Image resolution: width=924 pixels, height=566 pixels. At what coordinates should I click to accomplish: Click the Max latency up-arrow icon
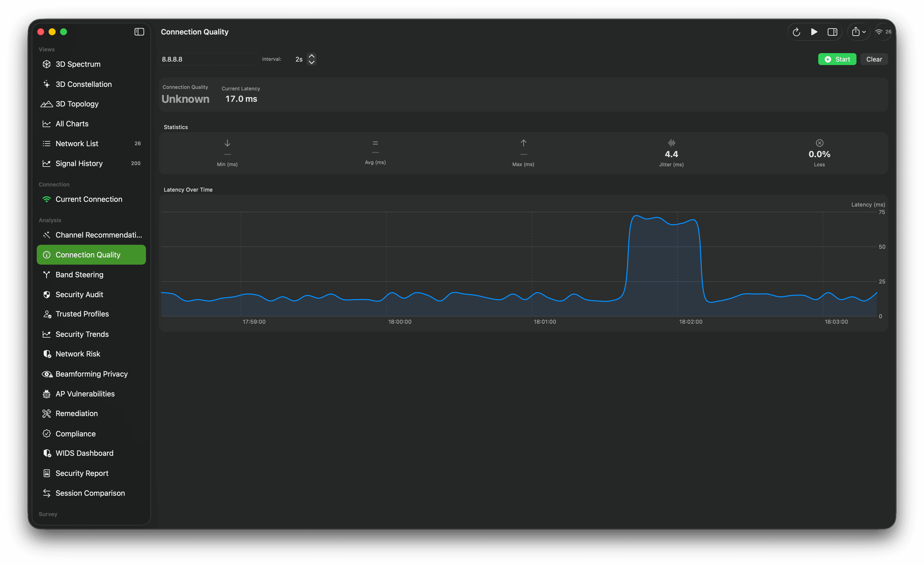point(523,143)
